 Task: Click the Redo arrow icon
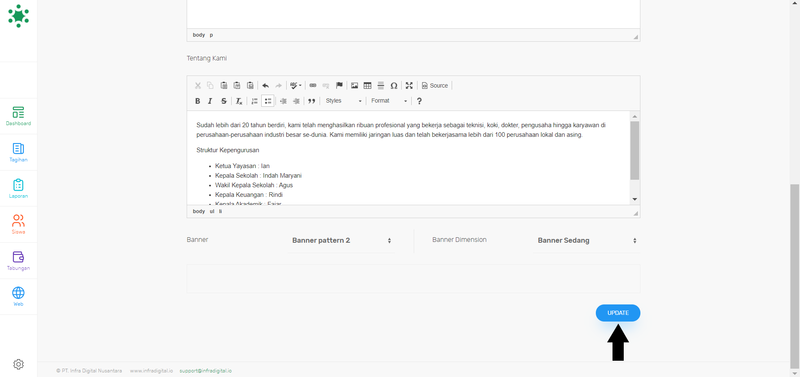(279, 86)
